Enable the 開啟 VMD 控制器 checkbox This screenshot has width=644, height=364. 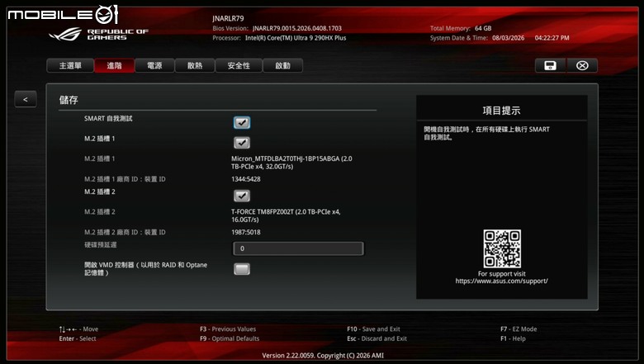241,269
